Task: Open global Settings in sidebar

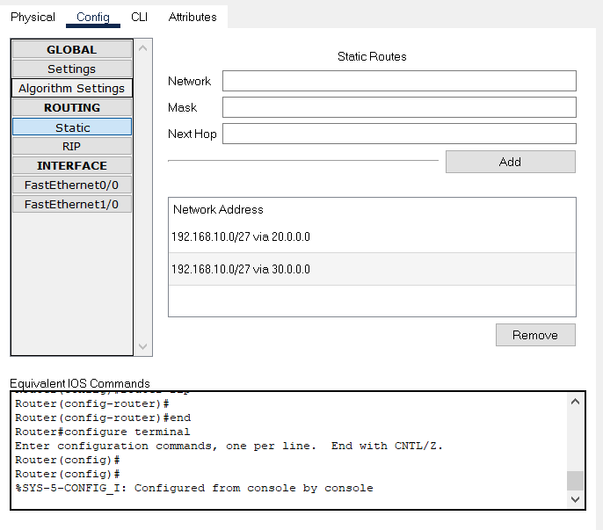Action: tap(72, 69)
